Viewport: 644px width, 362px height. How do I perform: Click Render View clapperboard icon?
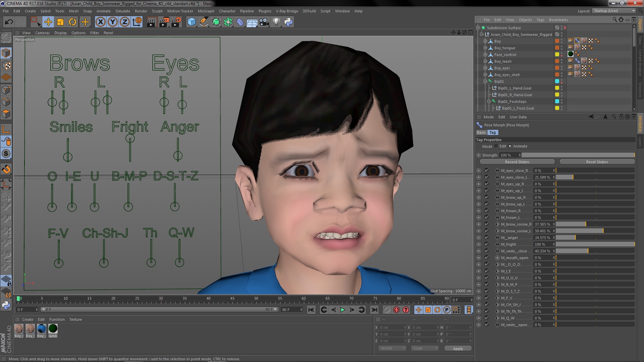(151, 22)
